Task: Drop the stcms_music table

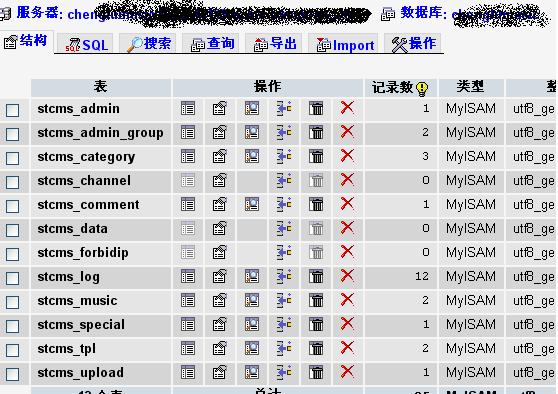Action: coord(347,300)
